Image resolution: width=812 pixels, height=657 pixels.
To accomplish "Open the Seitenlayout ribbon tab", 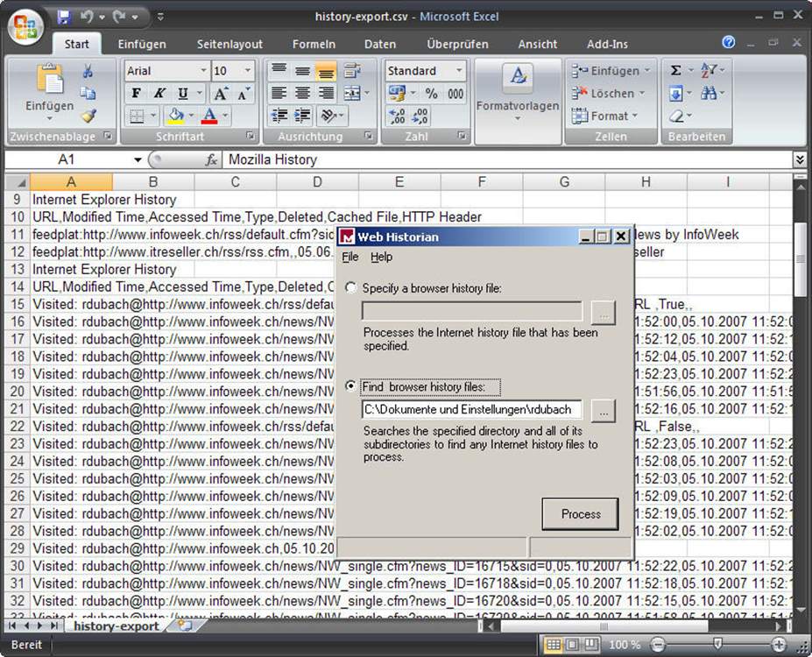I will coord(229,45).
